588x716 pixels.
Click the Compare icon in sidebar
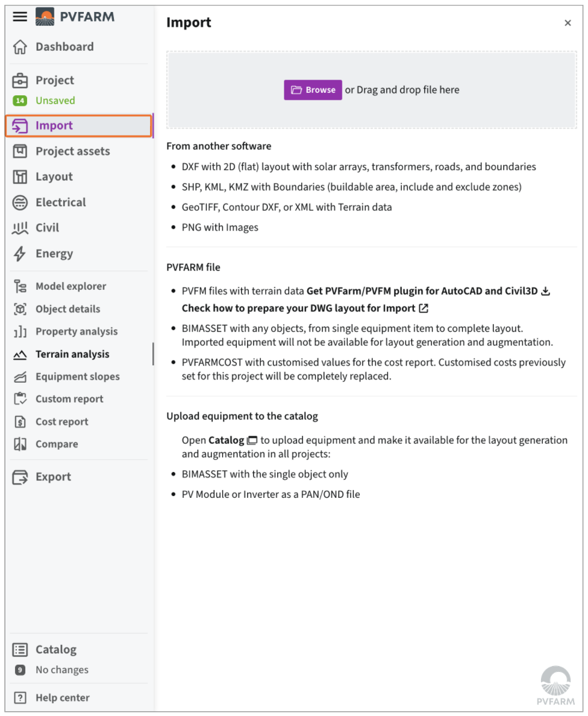[x=20, y=444]
